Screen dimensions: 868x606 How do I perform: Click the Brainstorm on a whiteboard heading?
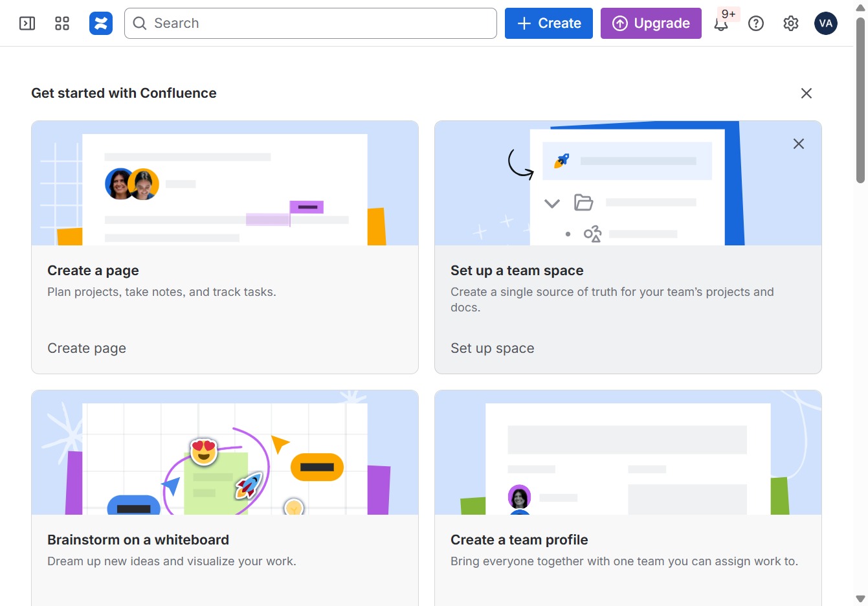[138, 540]
